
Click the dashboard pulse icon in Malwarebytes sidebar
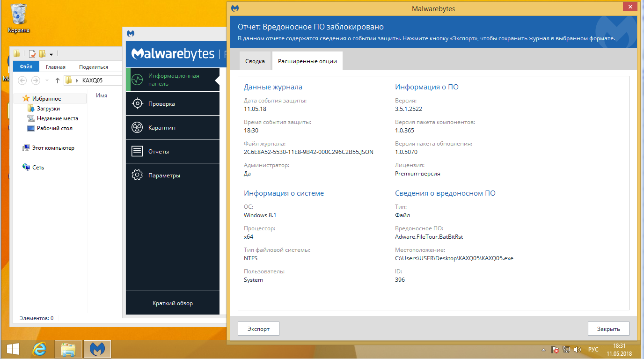[137, 80]
